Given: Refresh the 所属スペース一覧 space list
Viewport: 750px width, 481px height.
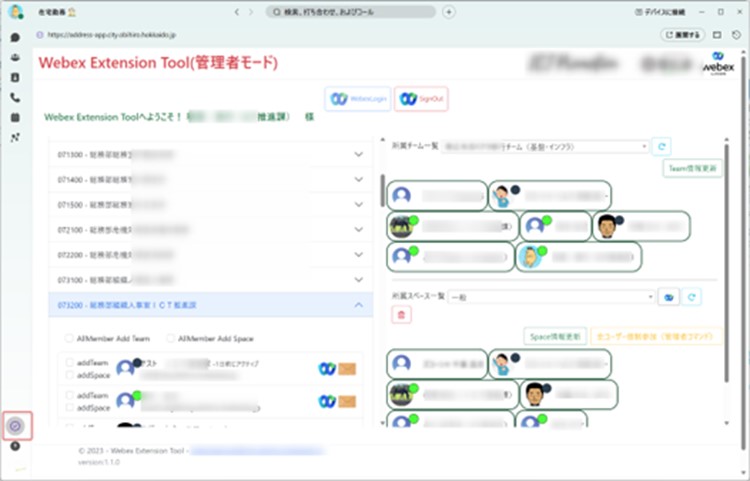Looking at the screenshot, I should [691, 297].
